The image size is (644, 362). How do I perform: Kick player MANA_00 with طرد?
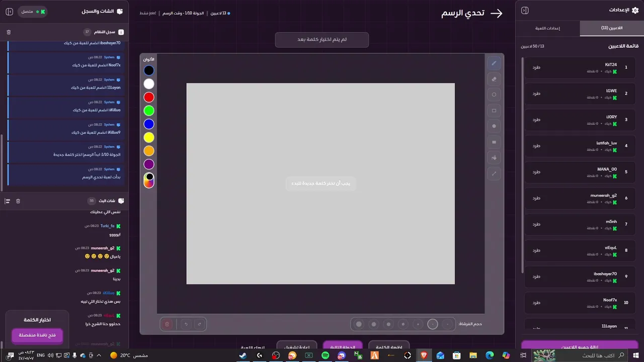tap(536, 172)
